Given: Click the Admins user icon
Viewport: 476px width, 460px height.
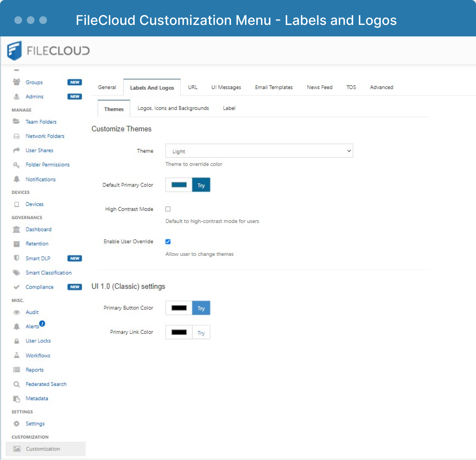Looking at the screenshot, I should pos(17,96).
